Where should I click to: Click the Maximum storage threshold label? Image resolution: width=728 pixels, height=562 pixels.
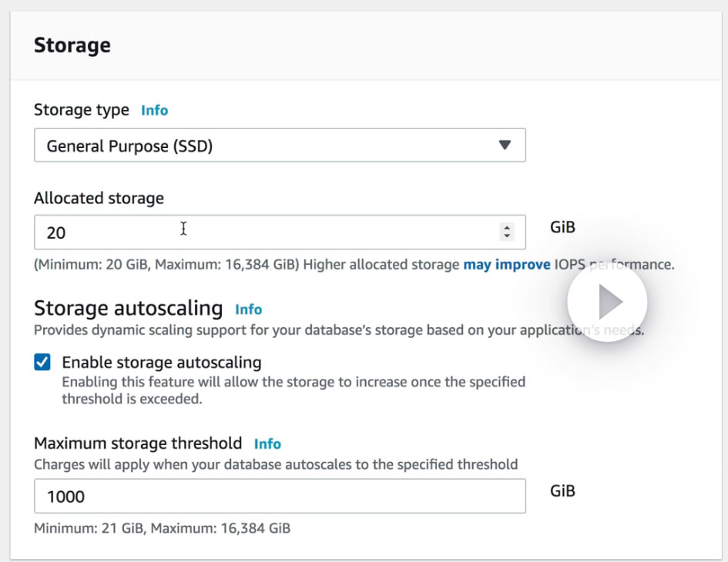tap(138, 443)
